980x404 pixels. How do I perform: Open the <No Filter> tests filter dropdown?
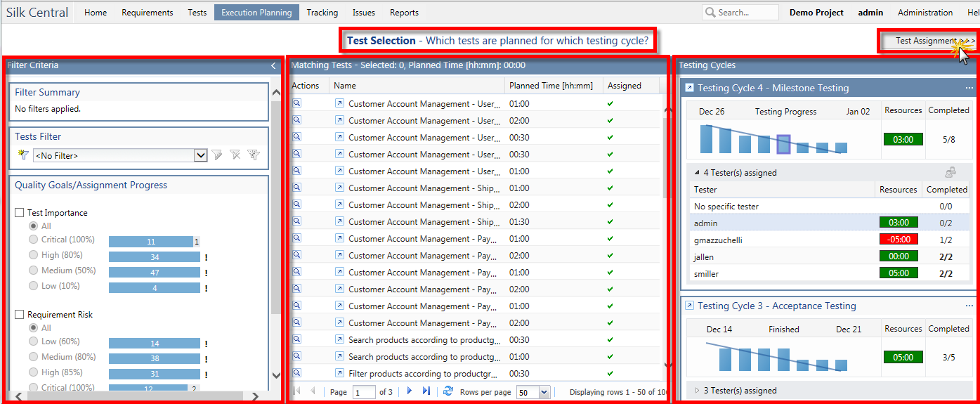(200, 155)
